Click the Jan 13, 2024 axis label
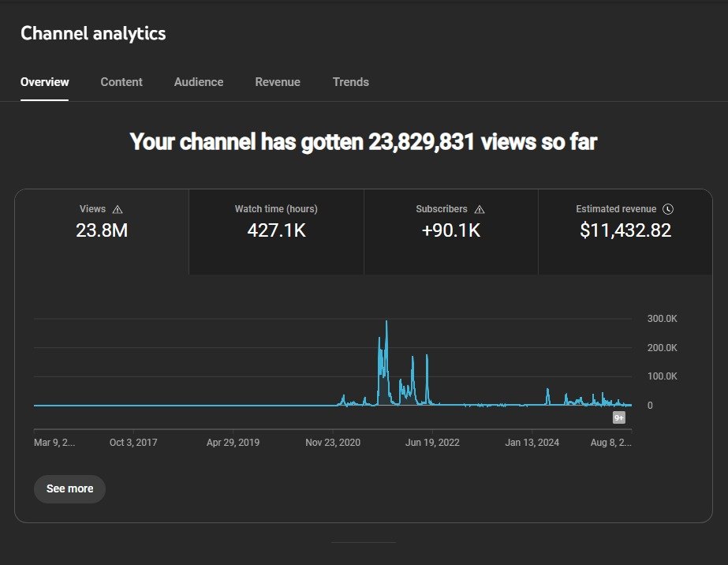This screenshot has width=728, height=565. [532, 443]
